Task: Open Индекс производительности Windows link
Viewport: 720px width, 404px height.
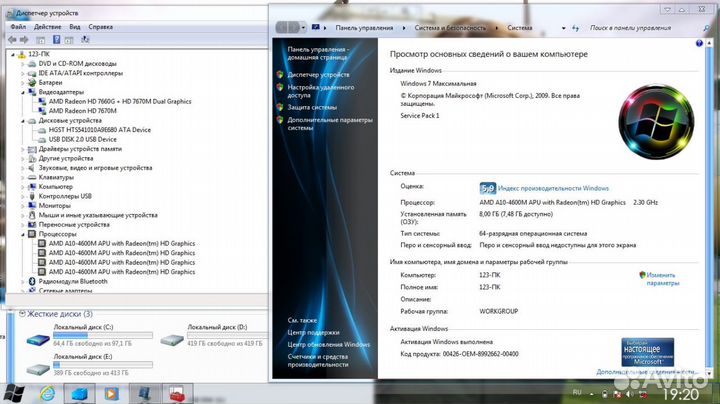Action: tap(553, 188)
